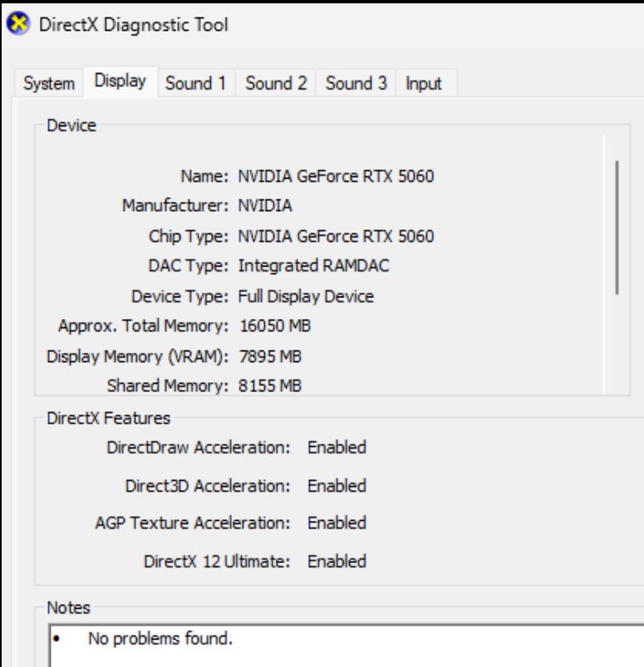Viewport: 644px width, 667px height.
Task: Click the 7895 MB VRAM value
Action: click(x=270, y=356)
